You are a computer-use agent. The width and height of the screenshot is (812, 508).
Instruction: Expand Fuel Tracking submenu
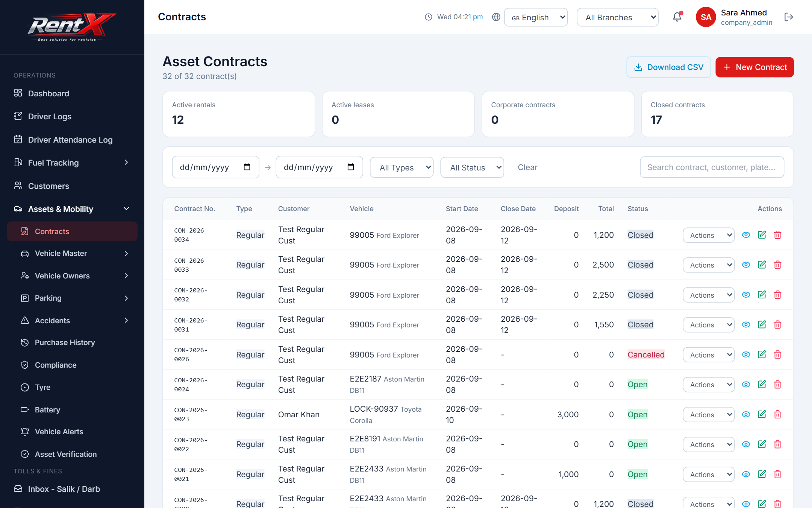click(72, 163)
